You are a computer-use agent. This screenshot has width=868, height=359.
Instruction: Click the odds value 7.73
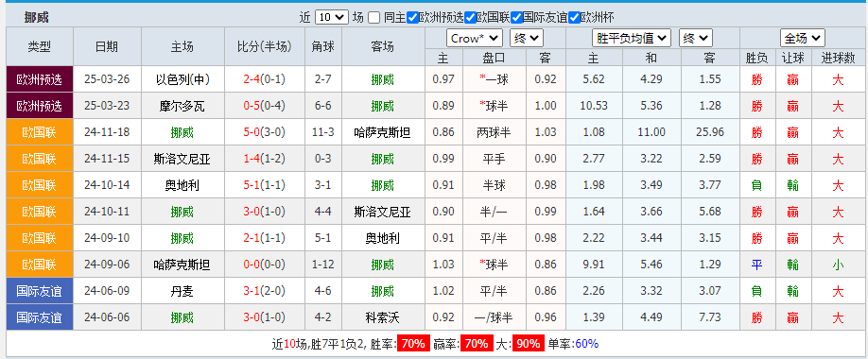tap(710, 317)
